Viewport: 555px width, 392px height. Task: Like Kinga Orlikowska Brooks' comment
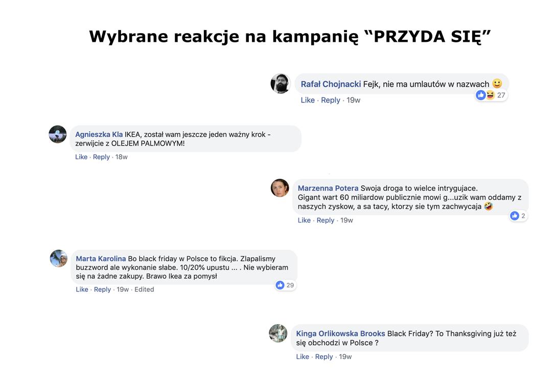[x=303, y=357]
